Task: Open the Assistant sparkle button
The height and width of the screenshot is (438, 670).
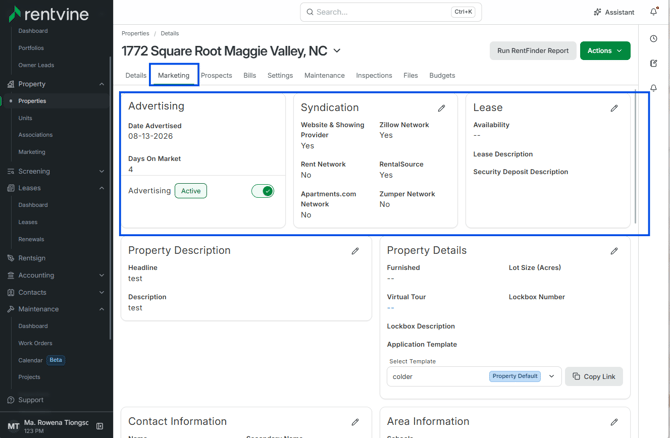Action: pos(614,12)
